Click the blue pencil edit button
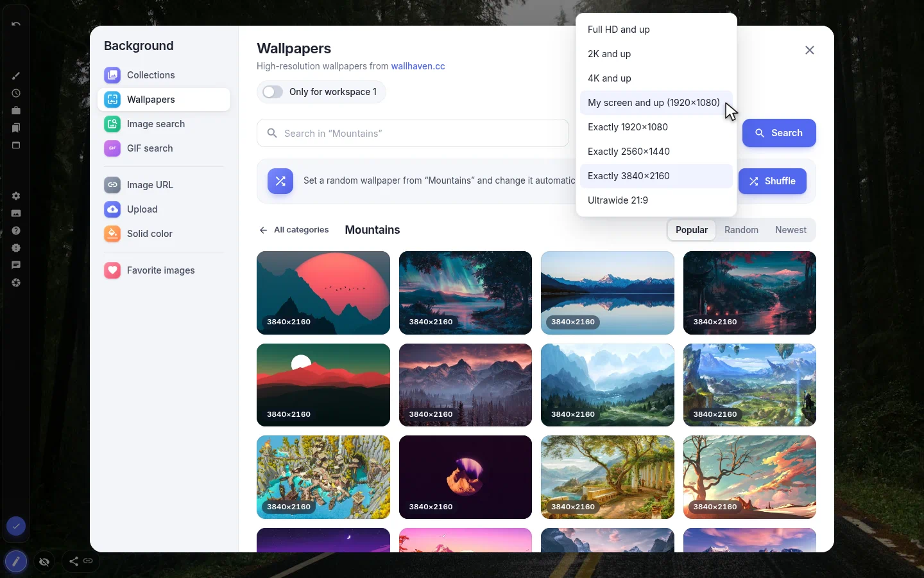The width and height of the screenshot is (924, 578). click(16, 561)
